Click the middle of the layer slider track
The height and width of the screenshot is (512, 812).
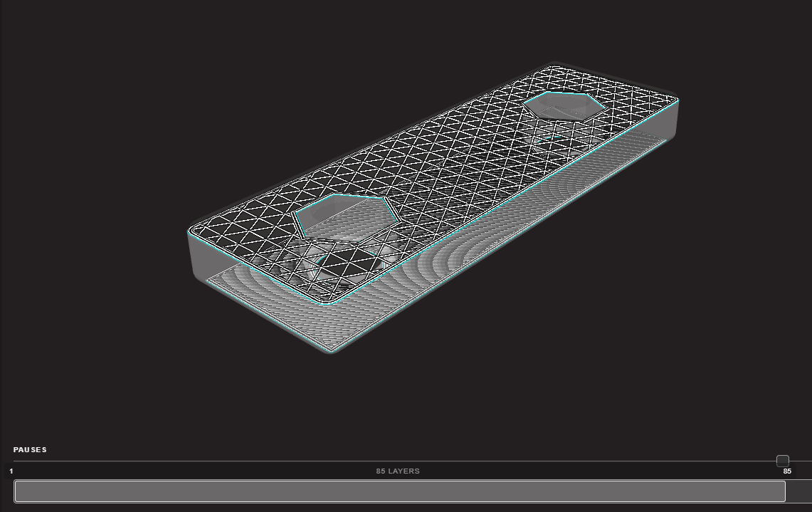click(x=399, y=461)
